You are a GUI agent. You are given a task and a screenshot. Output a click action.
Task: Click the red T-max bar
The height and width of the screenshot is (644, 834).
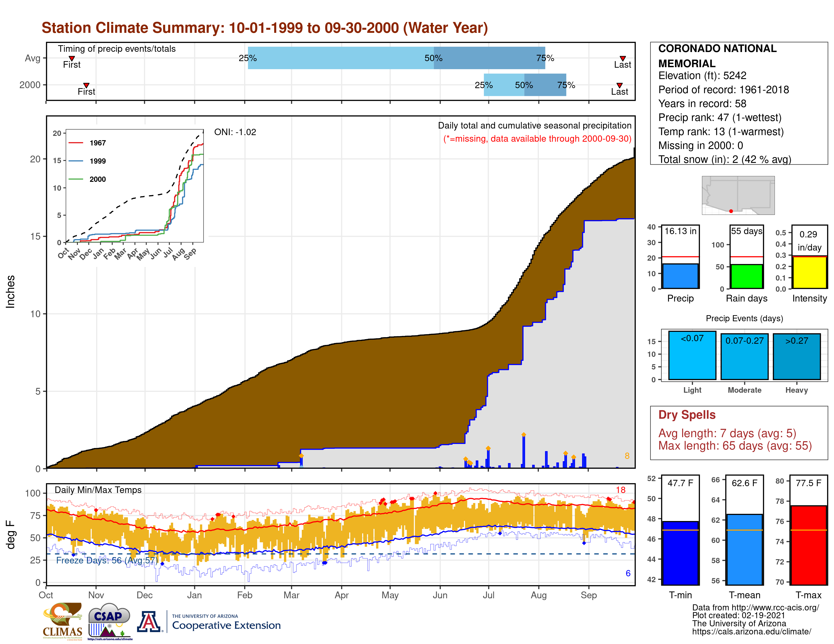click(x=808, y=545)
